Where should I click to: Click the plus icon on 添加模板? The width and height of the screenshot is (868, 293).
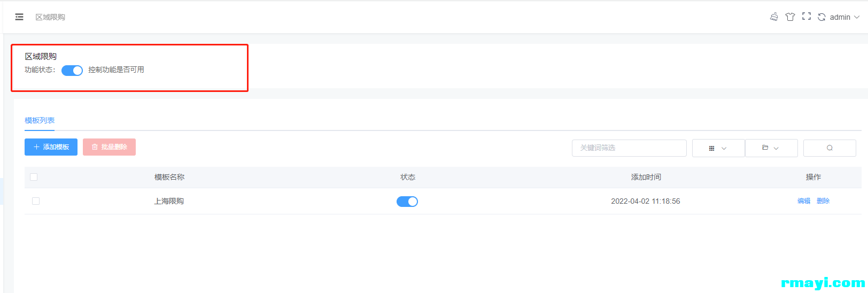36,147
